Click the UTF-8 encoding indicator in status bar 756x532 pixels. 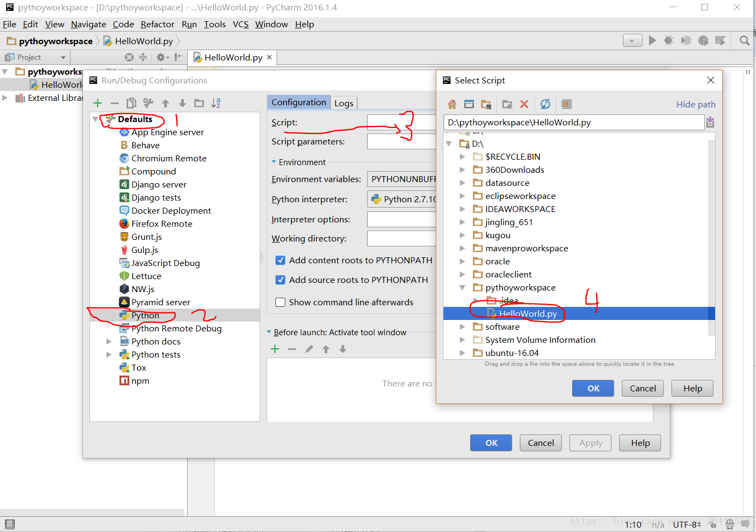click(687, 524)
